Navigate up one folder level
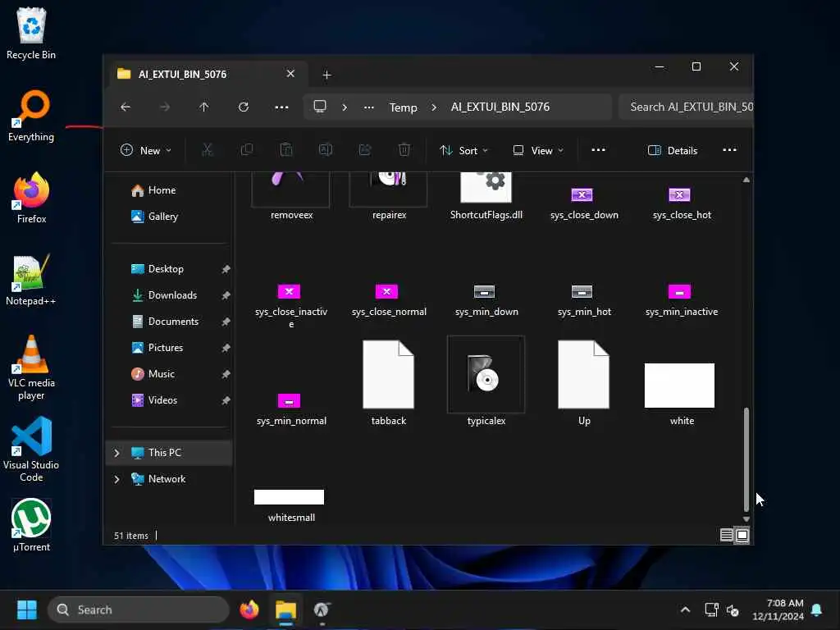This screenshot has height=630, width=840. 203,107
